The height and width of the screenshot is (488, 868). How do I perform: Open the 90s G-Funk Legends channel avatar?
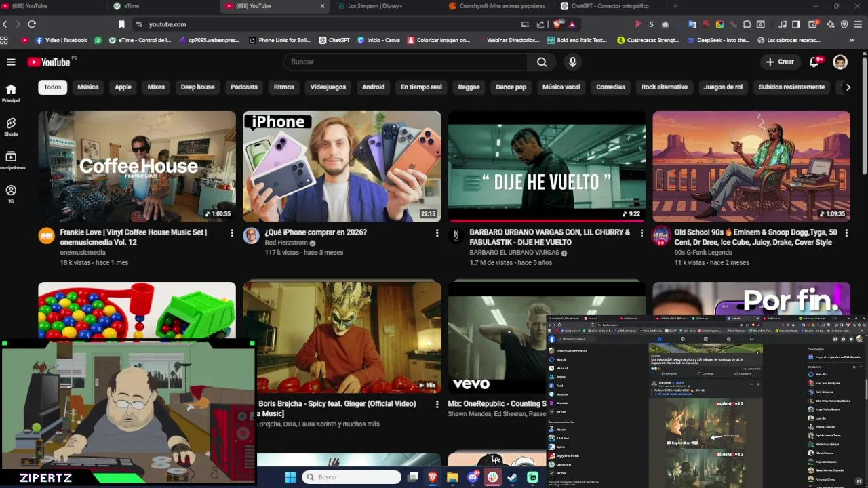point(660,236)
